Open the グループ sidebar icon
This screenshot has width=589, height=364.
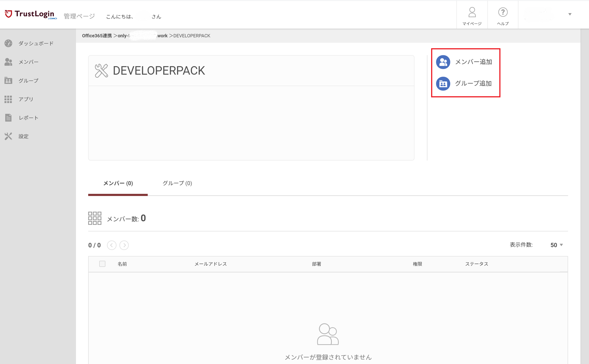tap(8, 80)
